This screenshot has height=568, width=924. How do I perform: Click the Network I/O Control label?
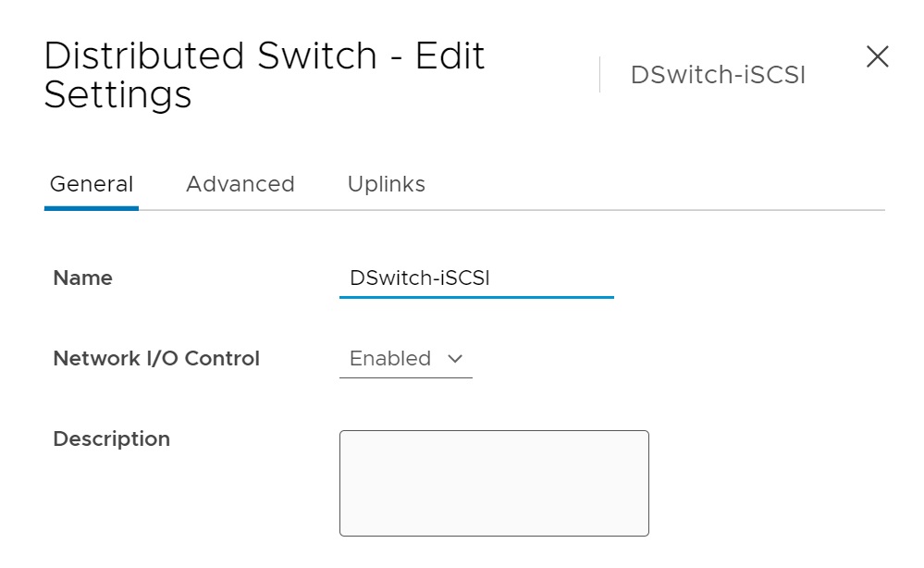[x=156, y=359]
